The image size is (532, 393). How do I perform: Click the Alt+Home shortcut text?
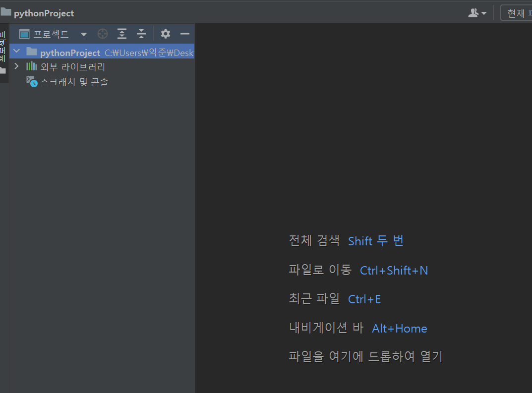pyautogui.click(x=399, y=328)
